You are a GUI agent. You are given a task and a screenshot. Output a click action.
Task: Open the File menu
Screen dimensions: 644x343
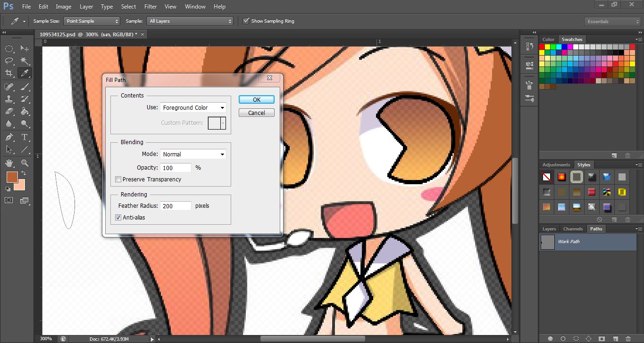[26, 7]
